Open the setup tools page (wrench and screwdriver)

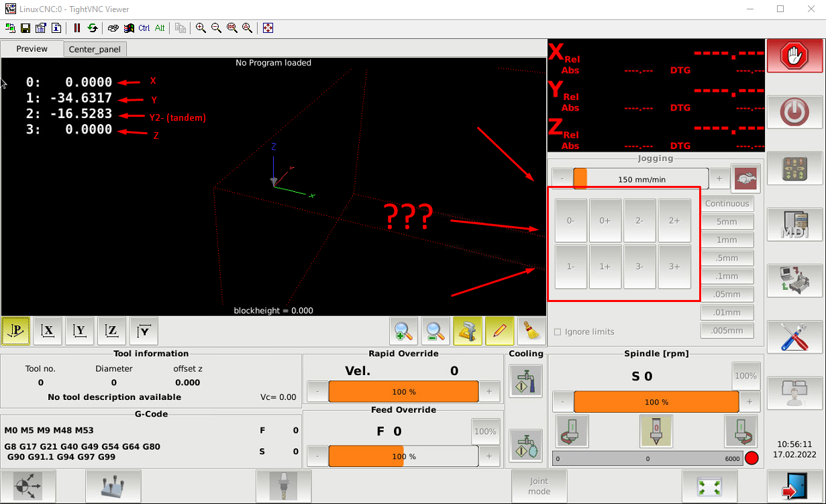pyautogui.click(x=795, y=336)
